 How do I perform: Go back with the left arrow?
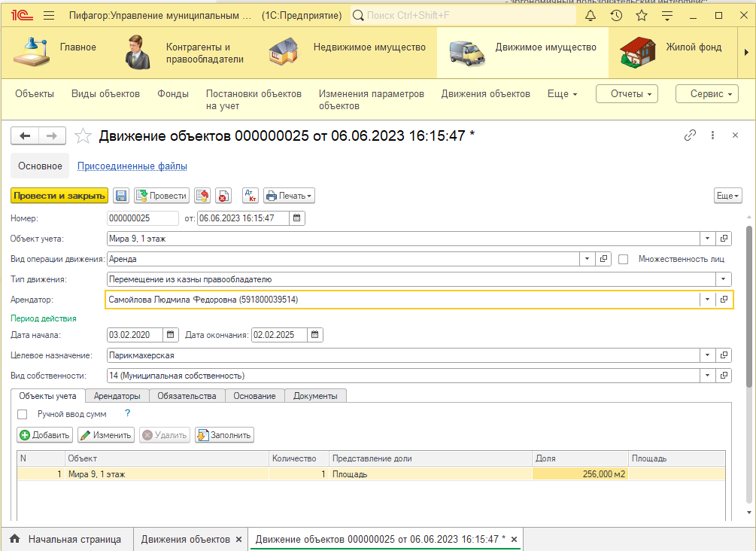[x=25, y=136]
